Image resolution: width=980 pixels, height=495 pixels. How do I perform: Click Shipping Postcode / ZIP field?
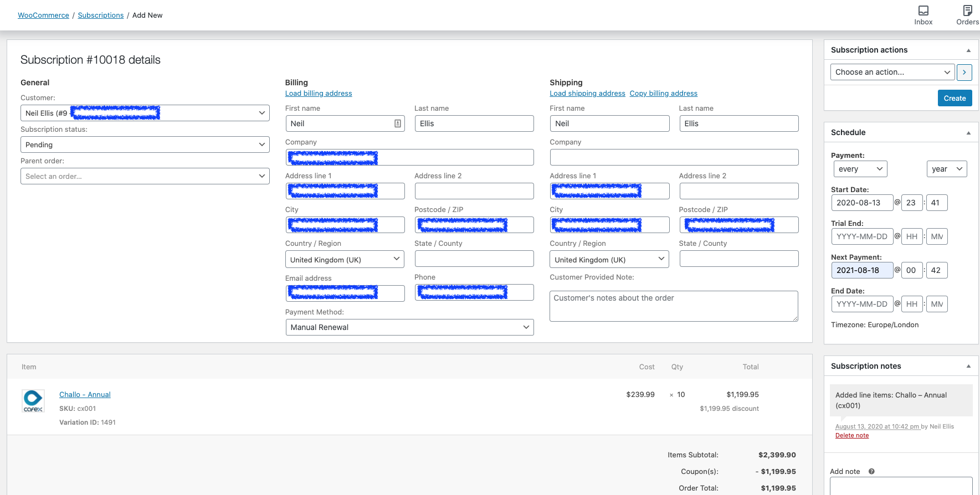tap(739, 225)
